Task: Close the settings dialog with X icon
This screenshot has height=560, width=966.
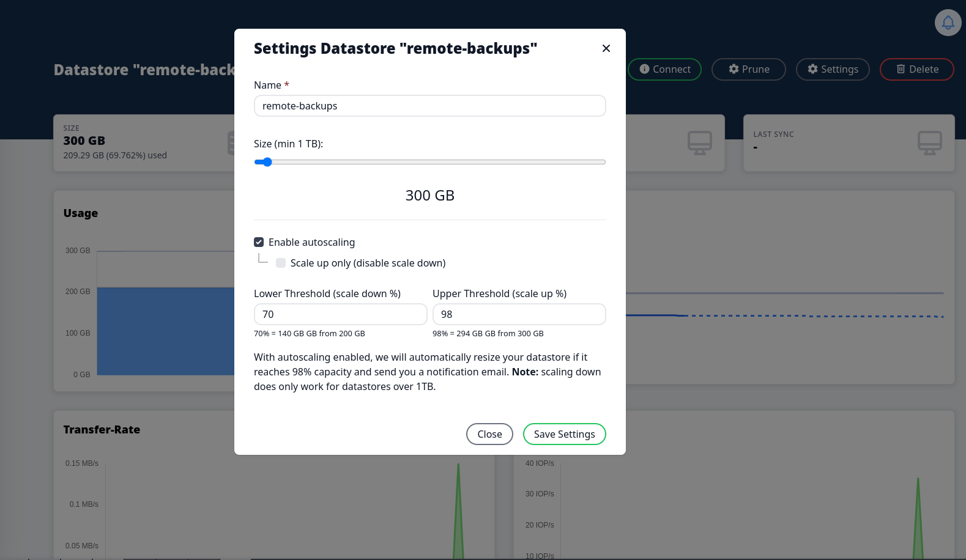Action: pyautogui.click(x=606, y=48)
